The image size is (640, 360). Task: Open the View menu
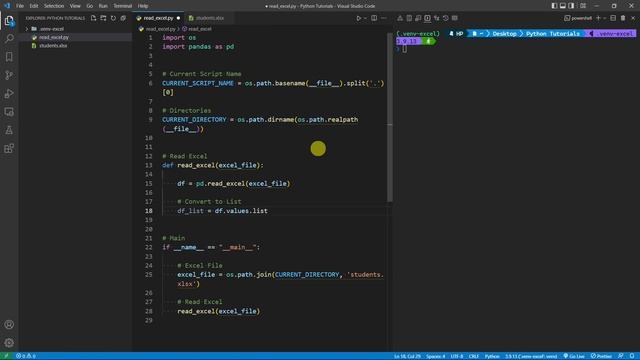click(x=75, y=6)
